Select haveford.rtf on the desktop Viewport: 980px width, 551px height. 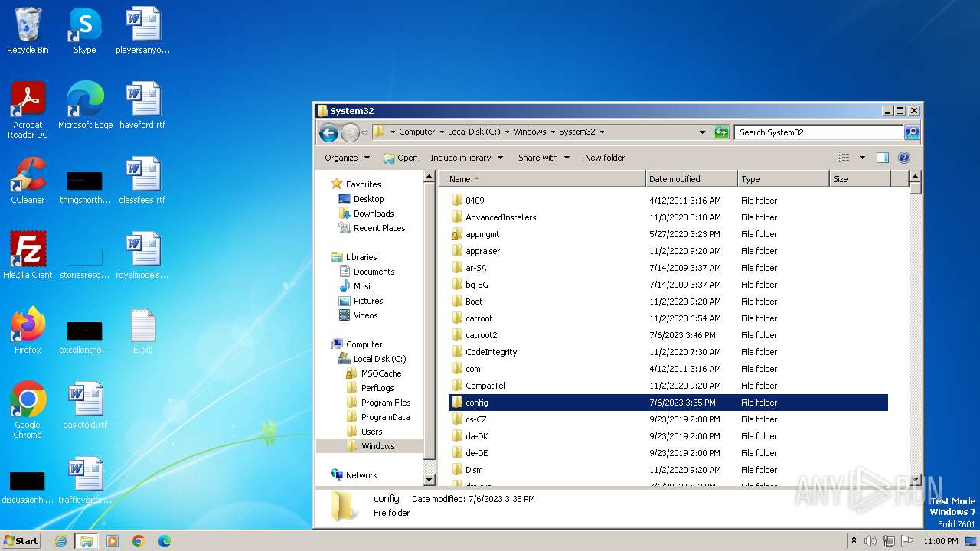click(142, 106)
